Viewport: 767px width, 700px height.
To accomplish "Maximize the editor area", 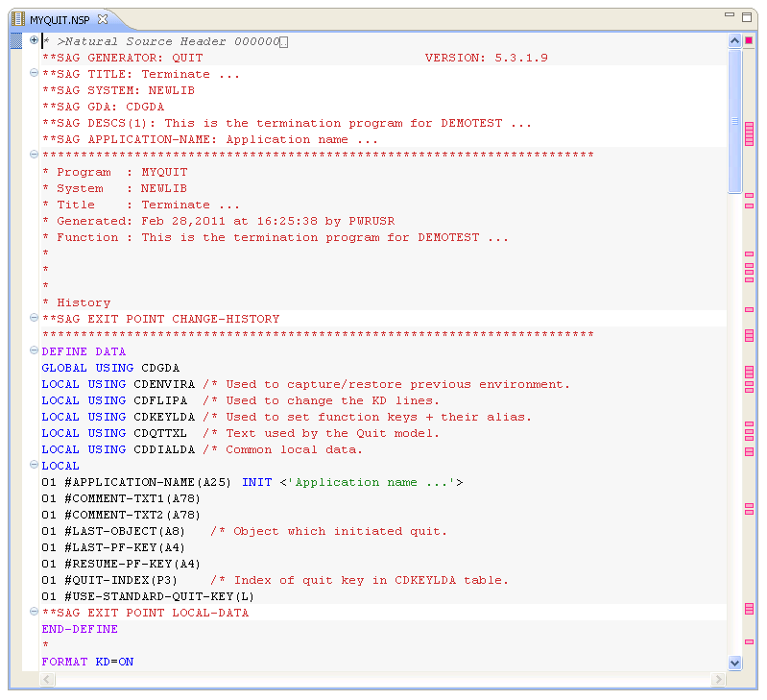I will pos(745,16).
